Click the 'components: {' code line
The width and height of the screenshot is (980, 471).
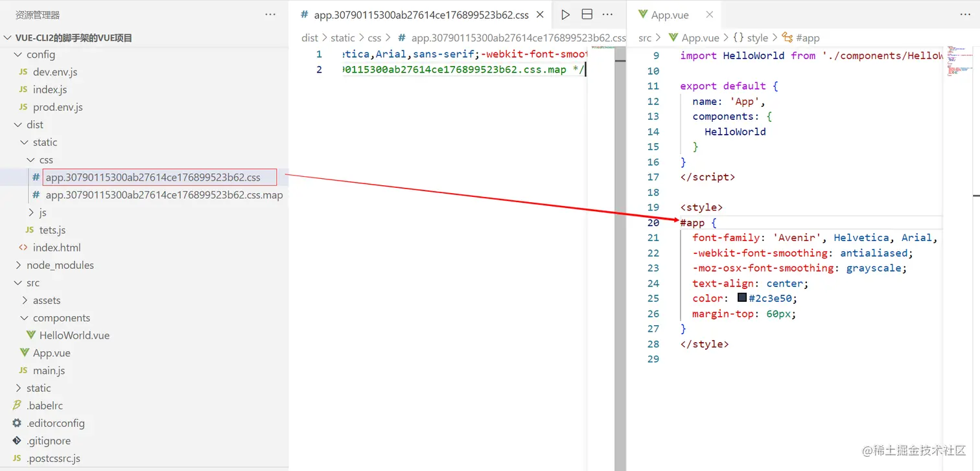732,117
